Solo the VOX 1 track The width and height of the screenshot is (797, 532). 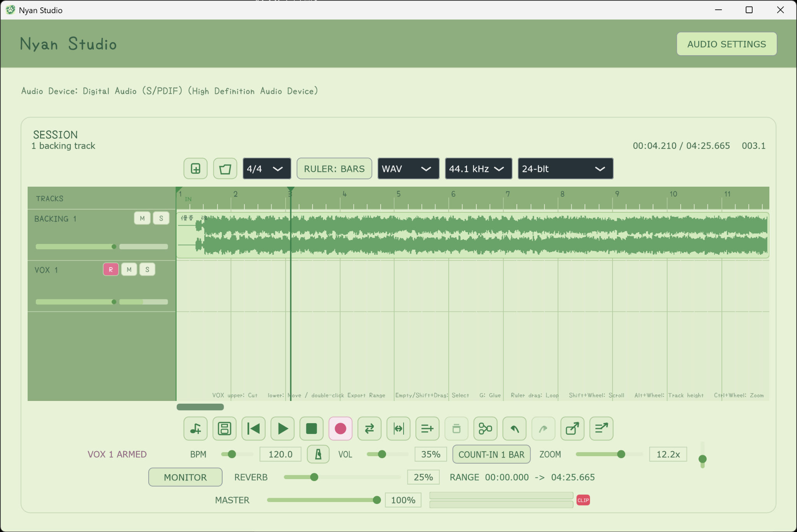pyautogui.click(x=147, y=269)
